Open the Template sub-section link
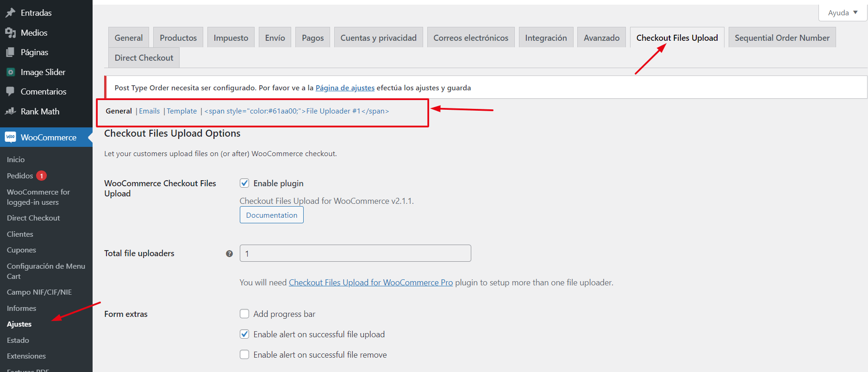Viewport: 868px width, 372px height. pos(182,111)
